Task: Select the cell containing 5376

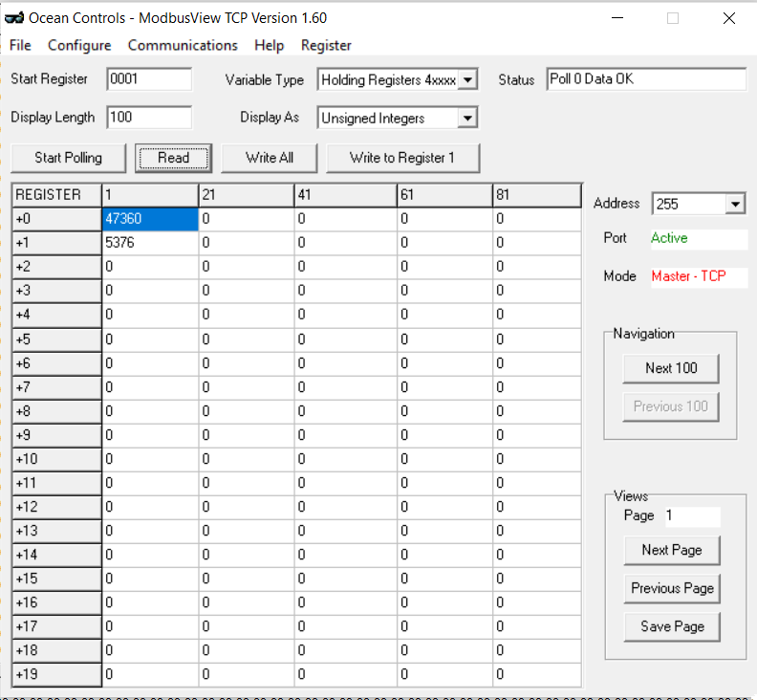Action: pyautogui.click(x=150, y=243)
